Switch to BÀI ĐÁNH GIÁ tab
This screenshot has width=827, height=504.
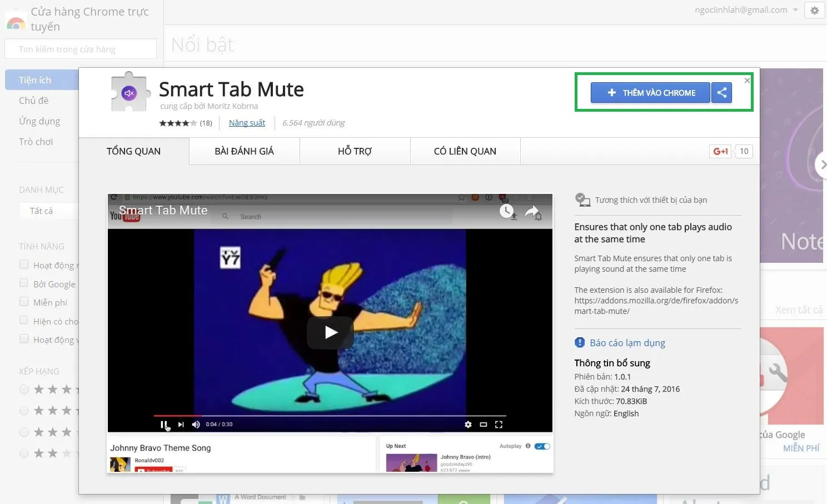tap(244, 151)
